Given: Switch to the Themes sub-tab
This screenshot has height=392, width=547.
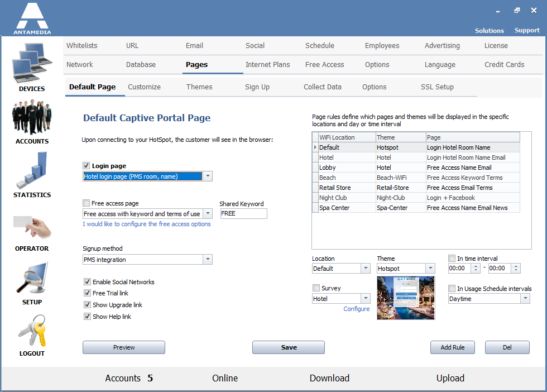Looking at the screenshot, I should (199, 87).
